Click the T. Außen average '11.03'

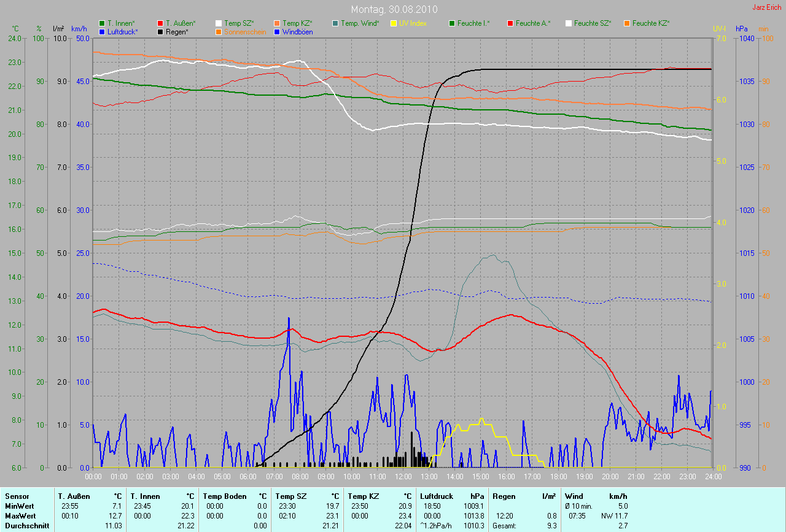point(114,525)
